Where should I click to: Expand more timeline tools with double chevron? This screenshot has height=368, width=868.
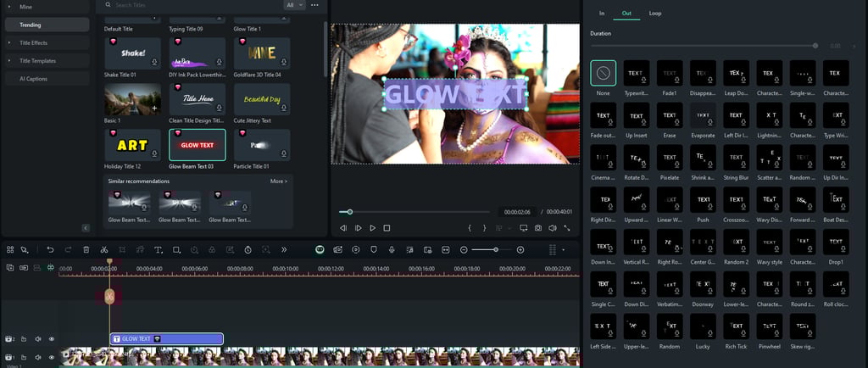[x=283, y=250]
